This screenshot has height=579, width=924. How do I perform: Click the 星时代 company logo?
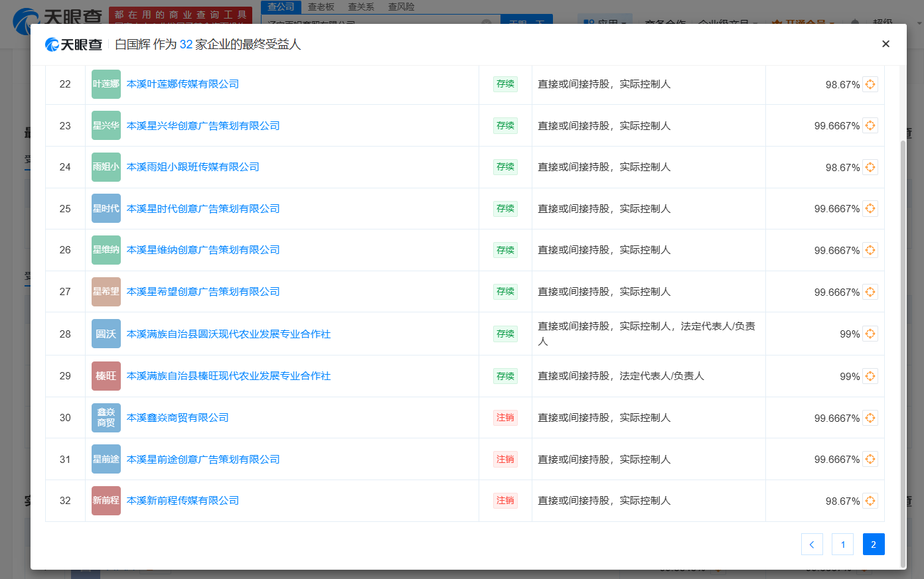(x=106, y=208)
